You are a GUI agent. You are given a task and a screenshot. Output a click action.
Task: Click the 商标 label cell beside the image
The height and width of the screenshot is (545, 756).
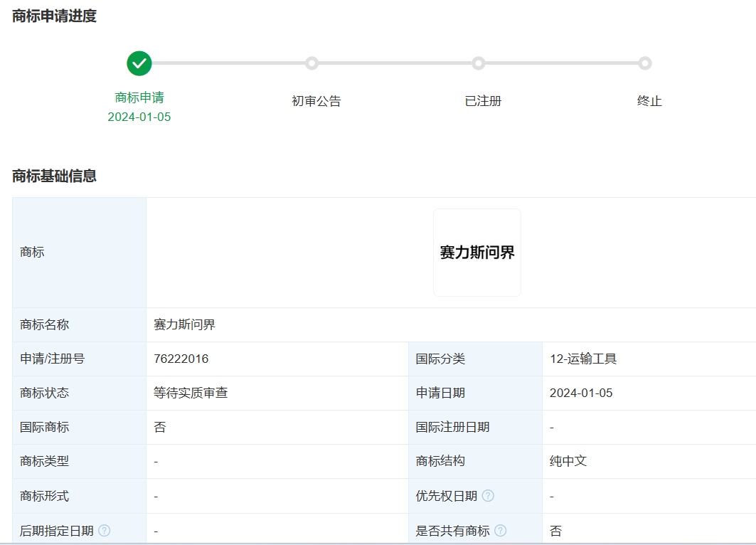coord(79,253)
